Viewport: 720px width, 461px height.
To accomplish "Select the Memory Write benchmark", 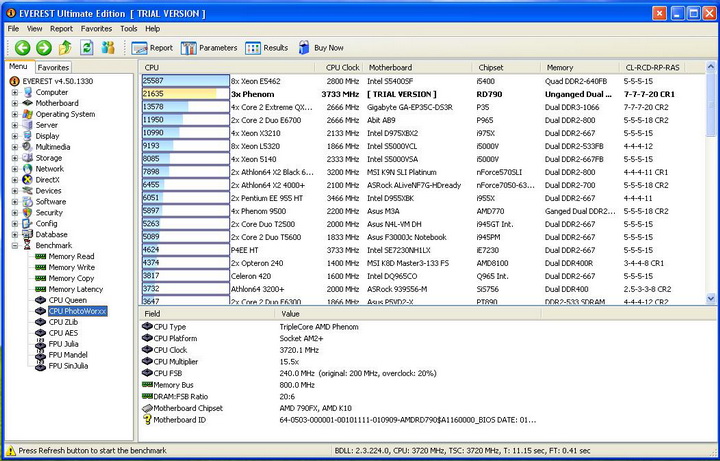I will [72, 267].
